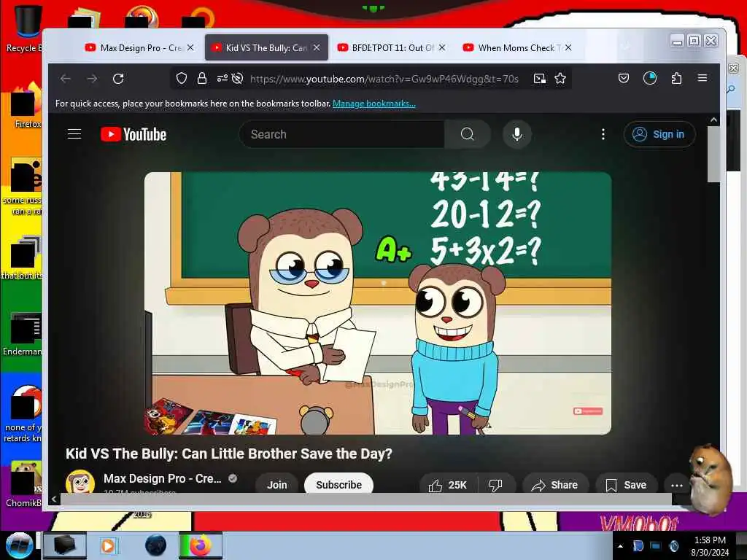This screenshot has height=560, width=747.
Task: Open Max Design Pro channel avatar
Action: [80, 482]
